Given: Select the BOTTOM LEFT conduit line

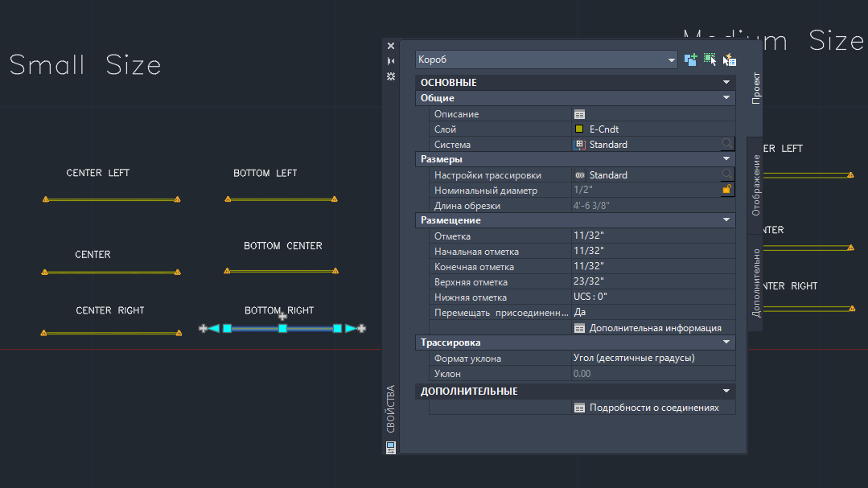Looking at the screenshot, I should click(x=282, y=199).
